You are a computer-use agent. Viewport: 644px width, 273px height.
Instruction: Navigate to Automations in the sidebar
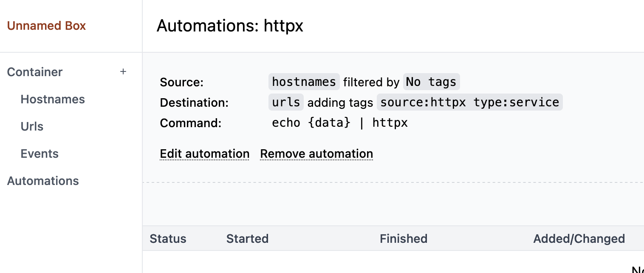43,181
